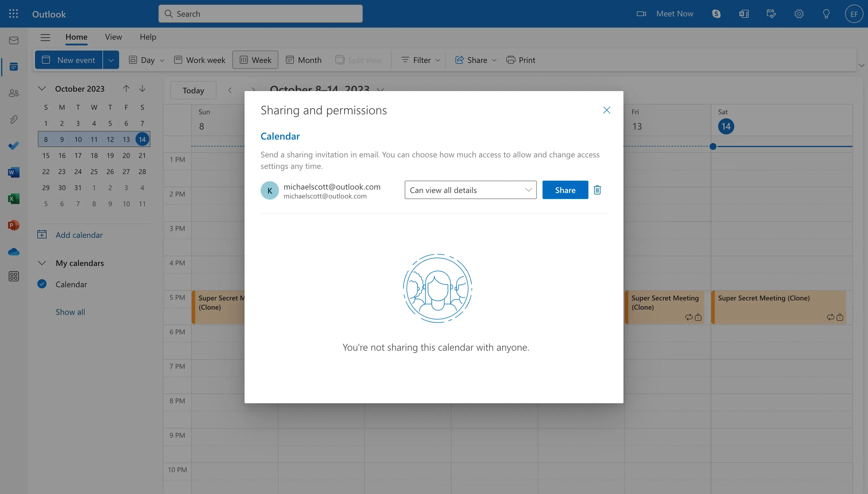Toggle the Split view option
Screen dimensions: 868x494
pyautogui.click(x=358, y=59)
